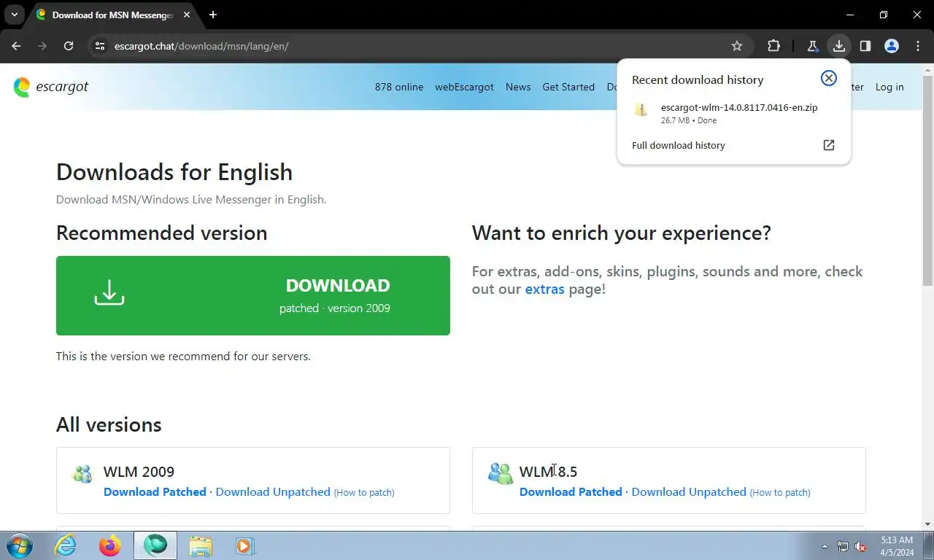This screenshot has height=560, width=934.
Task: Close the Recent download history popup
Action: (x=828, y=78)
